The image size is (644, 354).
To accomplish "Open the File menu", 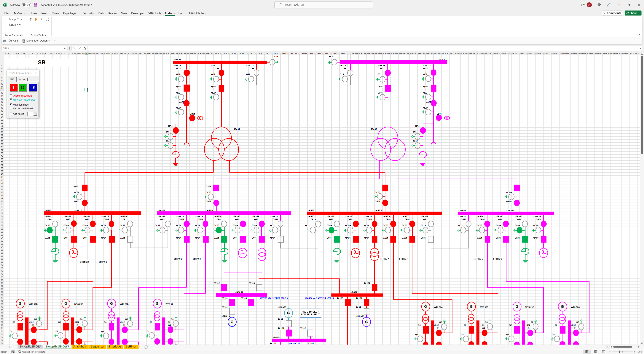I will pyautogui.click(x=6, y=13).
